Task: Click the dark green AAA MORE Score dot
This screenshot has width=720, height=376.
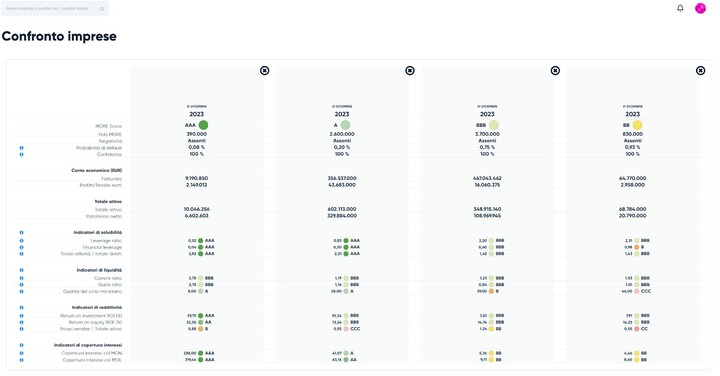Action: [x=203, y=125]
